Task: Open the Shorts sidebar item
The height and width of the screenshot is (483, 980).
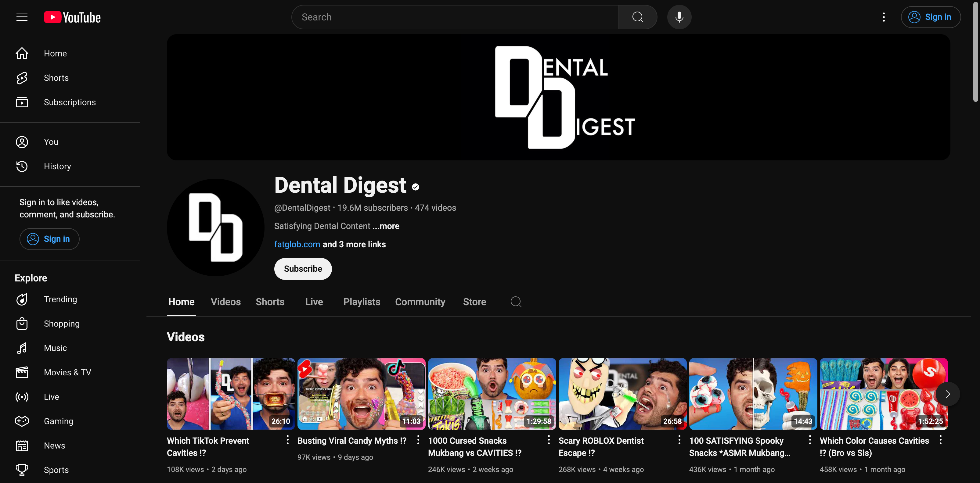Action: 56,78
